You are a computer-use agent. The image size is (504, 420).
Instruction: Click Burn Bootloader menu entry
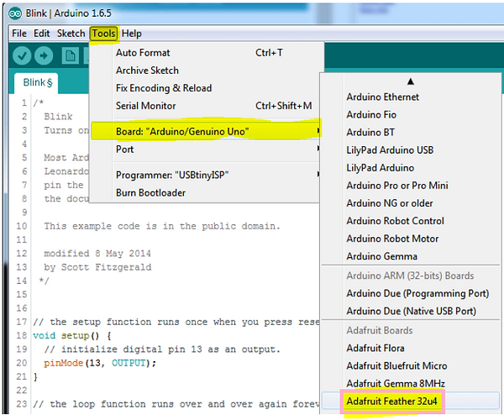[206, 193]
